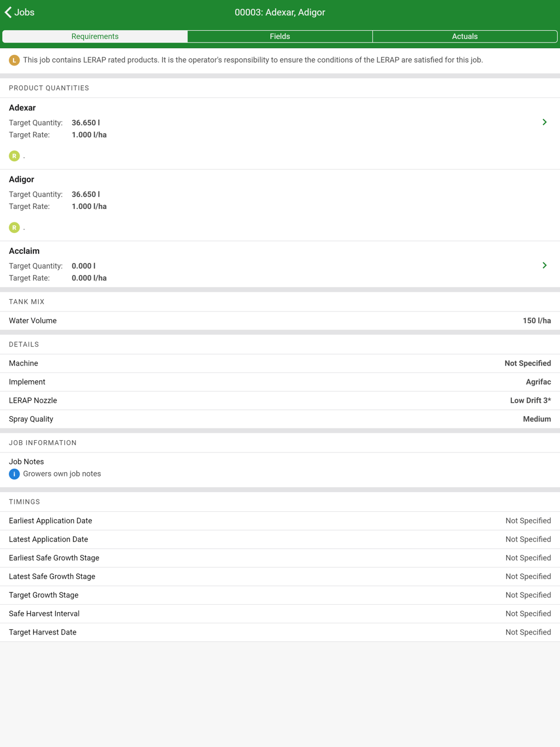Open the Adexar product row

tap(280, 134)
